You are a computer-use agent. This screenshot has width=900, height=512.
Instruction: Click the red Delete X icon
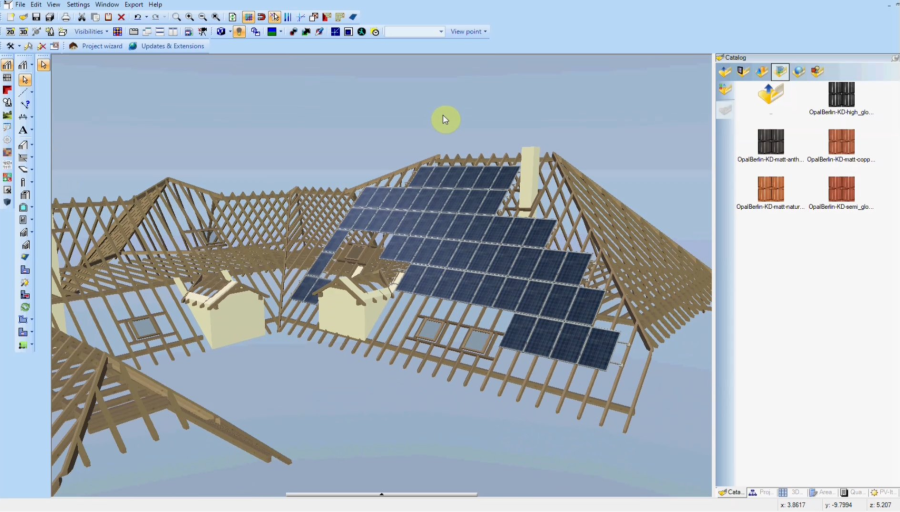pos(121,17)
